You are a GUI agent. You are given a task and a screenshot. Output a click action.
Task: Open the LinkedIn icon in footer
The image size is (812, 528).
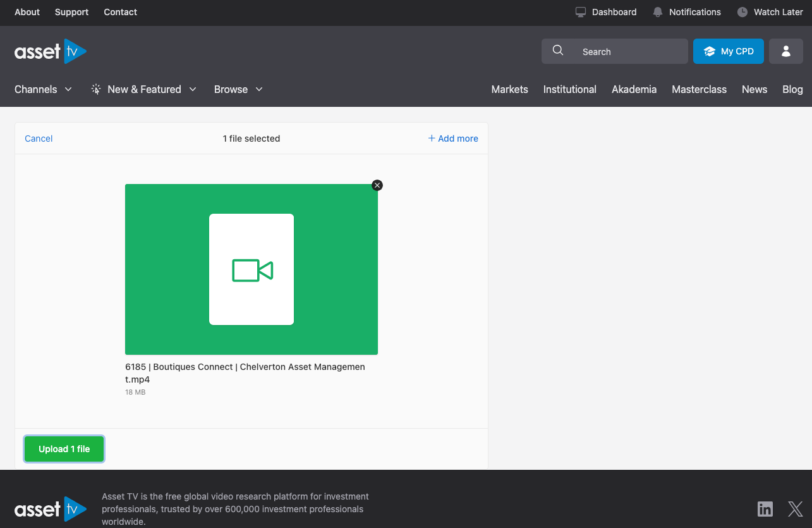tap(765, 508)
